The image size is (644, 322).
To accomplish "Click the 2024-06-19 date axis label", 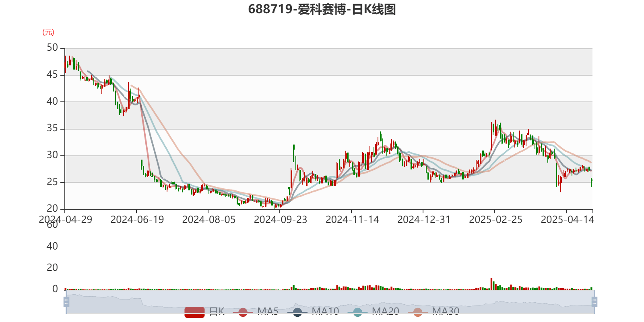I will click(137, 219).
